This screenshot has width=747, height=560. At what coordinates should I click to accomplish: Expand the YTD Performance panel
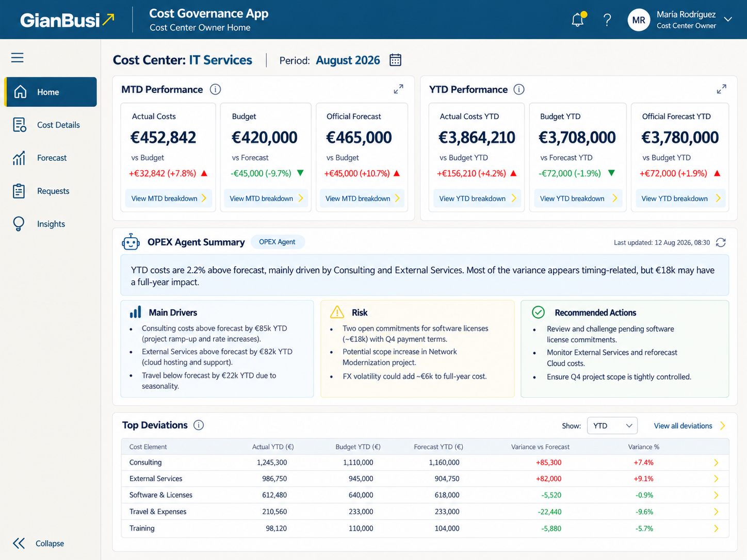(722, 89)
